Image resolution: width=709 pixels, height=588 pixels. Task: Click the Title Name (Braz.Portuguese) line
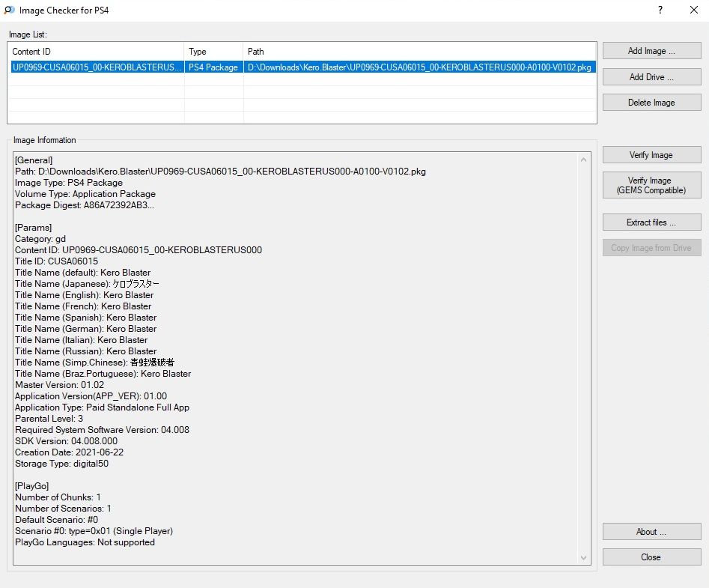pyautogui.click(x=103, y=374)
